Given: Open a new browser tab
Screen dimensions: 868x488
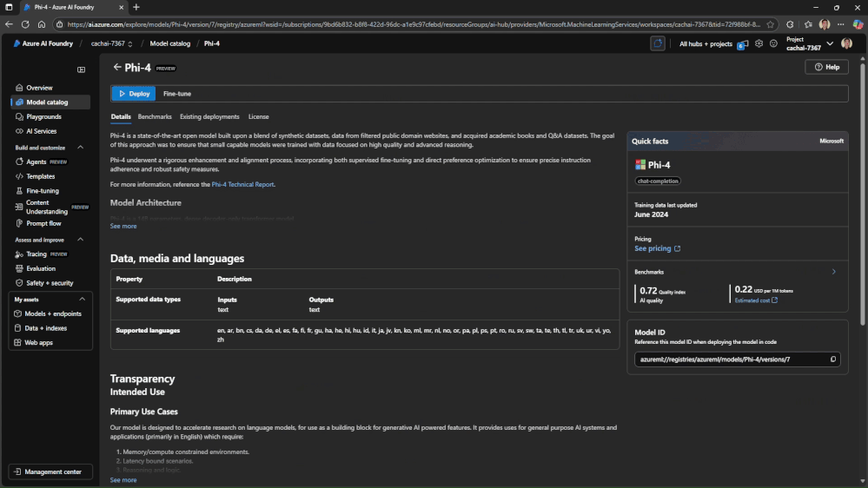Looking at the screenshot, I should [x=136, y=8].
